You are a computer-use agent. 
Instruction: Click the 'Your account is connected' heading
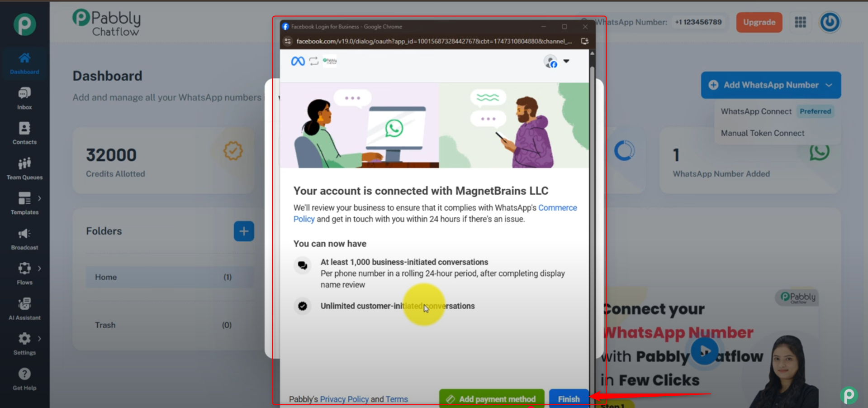[421, 191]
